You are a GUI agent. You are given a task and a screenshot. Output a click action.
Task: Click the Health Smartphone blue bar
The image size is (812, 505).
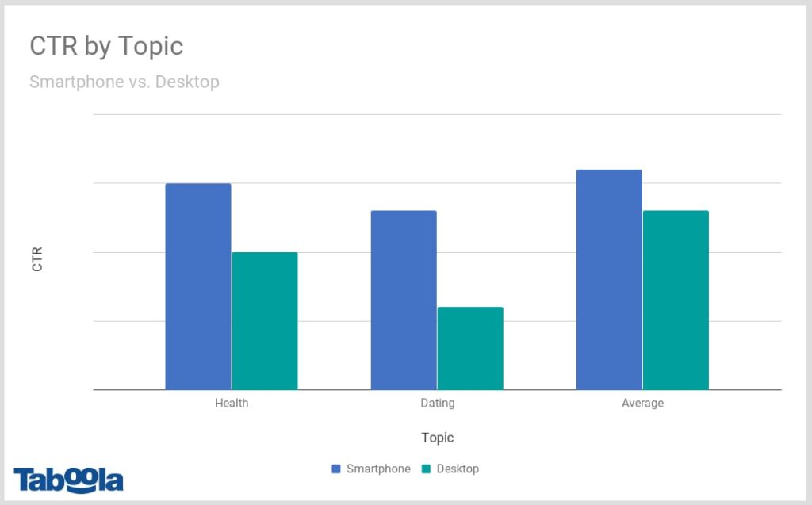(198, 286)
